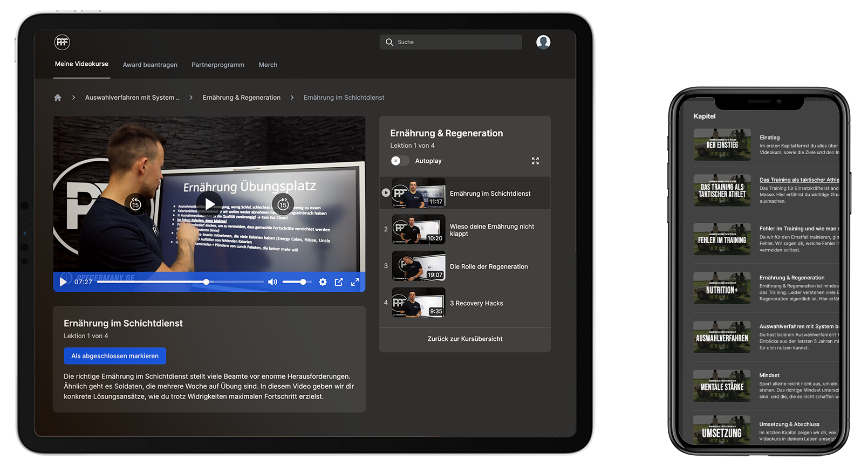This screenshot has width=868, height=473.
Task: Open phone chapter thumbnail NUTRITION+
Action: coord(722,289)
